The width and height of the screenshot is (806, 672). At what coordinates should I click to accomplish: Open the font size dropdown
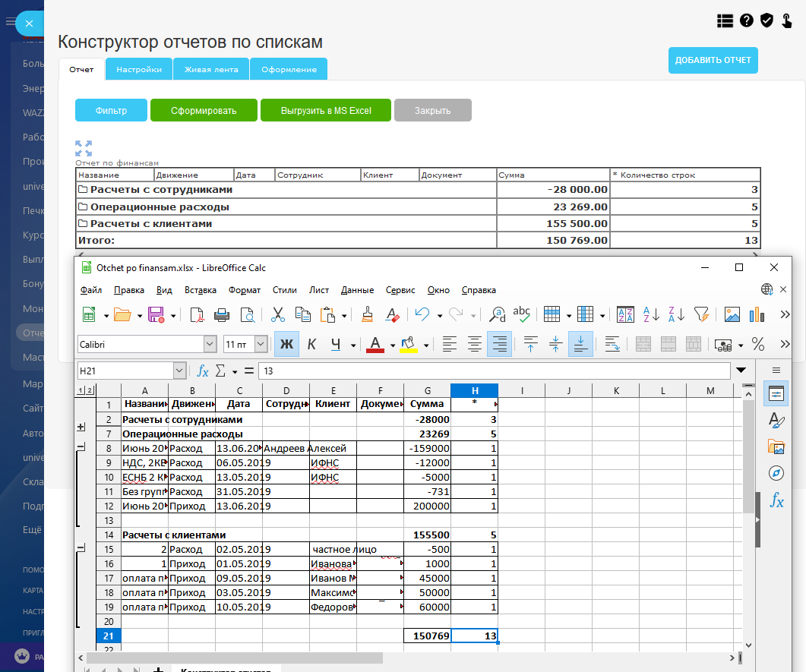(x=261, y=344)
